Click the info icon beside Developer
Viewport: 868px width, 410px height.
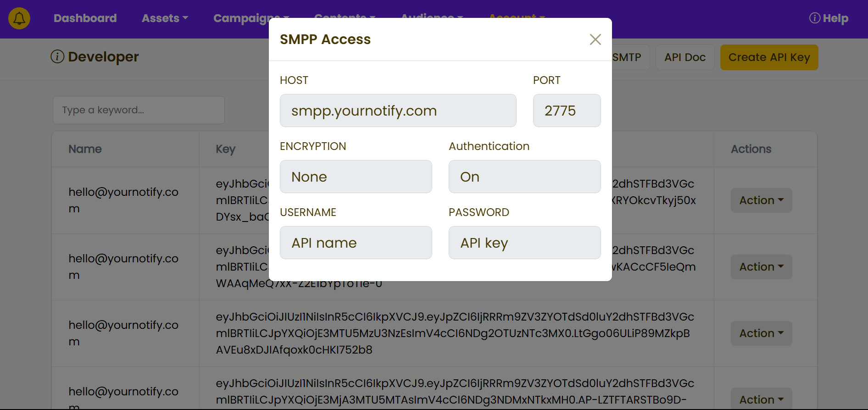(x=57, y=57)
